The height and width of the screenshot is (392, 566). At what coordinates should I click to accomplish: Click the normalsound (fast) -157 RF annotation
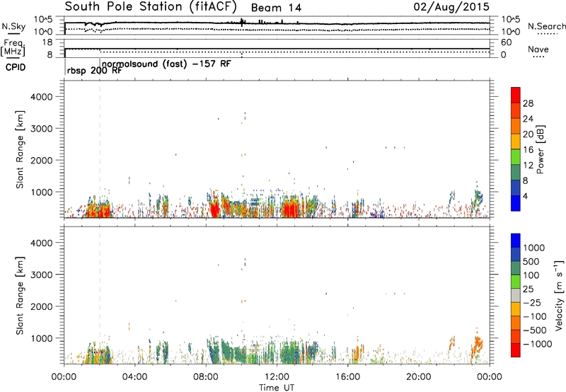point(166,64)
